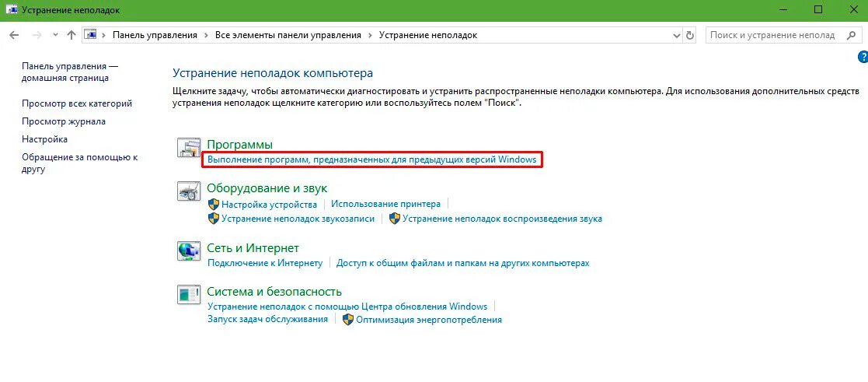Open 'Оптимизация энергопотребления' troubleshooter

tap(429, 320)
